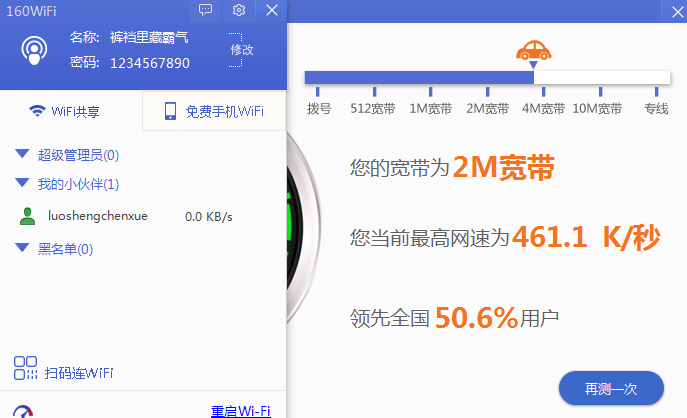Click the WiFi hotspot broadcast icon

point(36,50)
